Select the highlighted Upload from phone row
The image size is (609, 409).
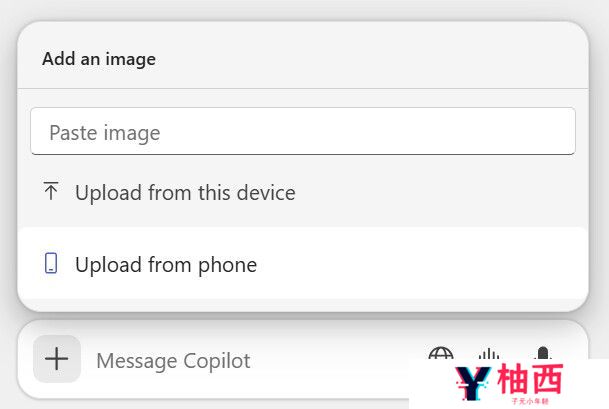pyautogui.click(x=303, y=263)
